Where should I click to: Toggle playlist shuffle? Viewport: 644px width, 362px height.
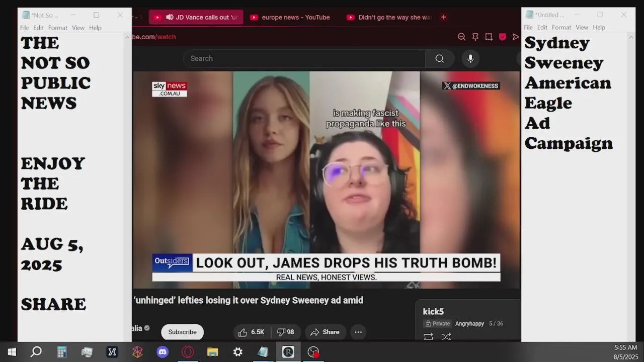point(446,336)
